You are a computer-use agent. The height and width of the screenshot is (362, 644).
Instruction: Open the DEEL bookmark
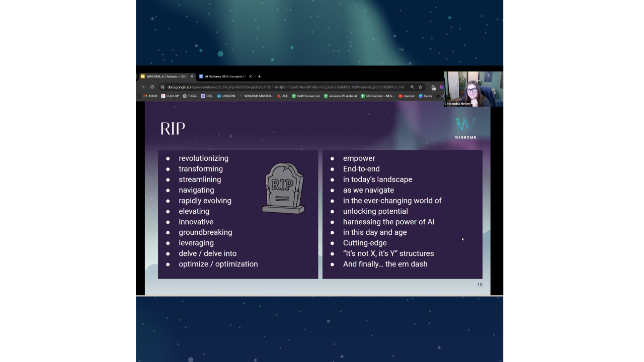point(207,96)
